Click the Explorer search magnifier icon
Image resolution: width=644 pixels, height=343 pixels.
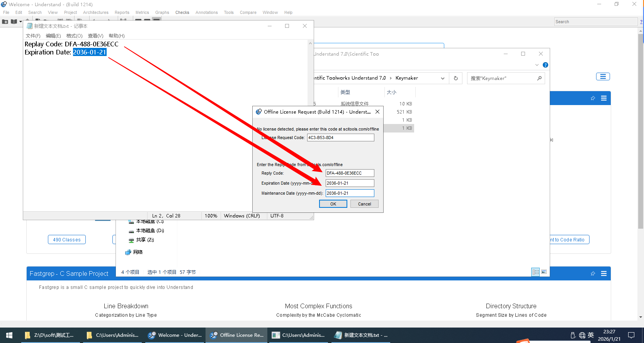click(x=539, y=78)
